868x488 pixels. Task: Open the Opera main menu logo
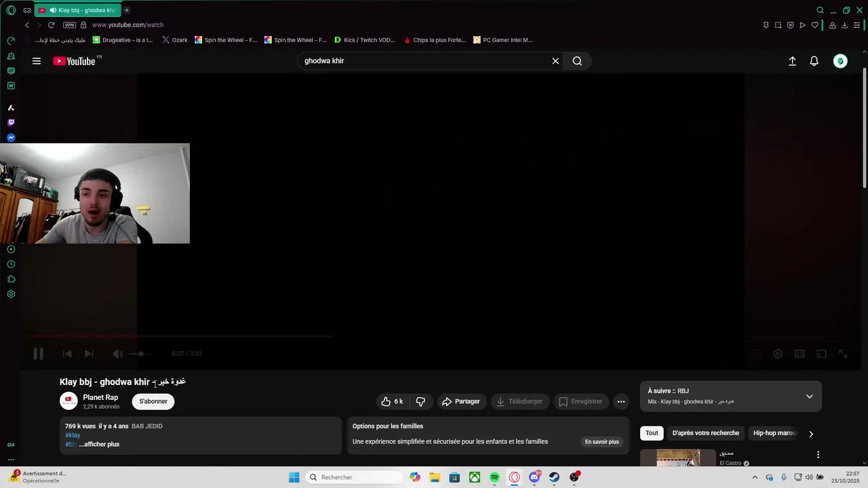11,10
